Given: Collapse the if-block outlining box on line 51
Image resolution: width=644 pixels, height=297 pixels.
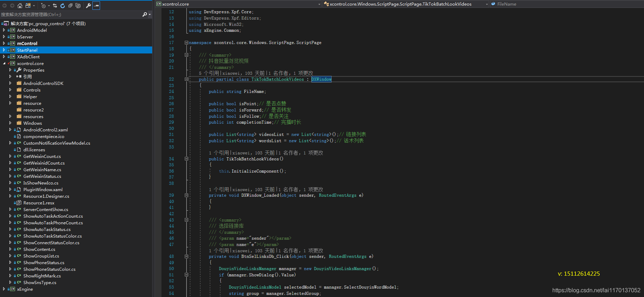Looking at the screenshot, I should pos(186,275).
